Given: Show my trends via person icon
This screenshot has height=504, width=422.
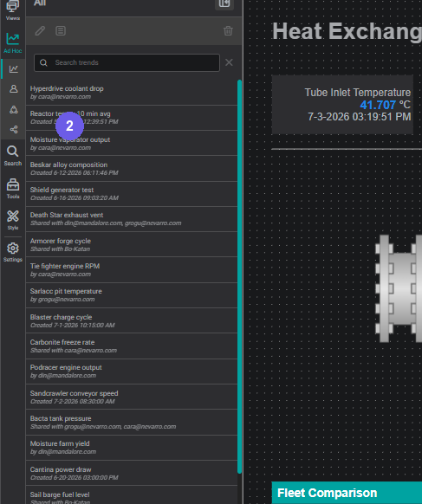Looking at the screenshot, I should (13, 88).
